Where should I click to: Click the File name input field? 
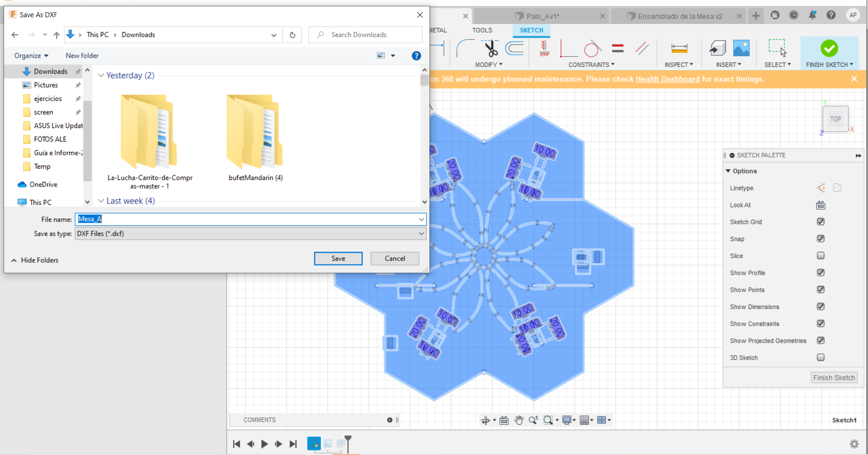(x=250, y=219)
